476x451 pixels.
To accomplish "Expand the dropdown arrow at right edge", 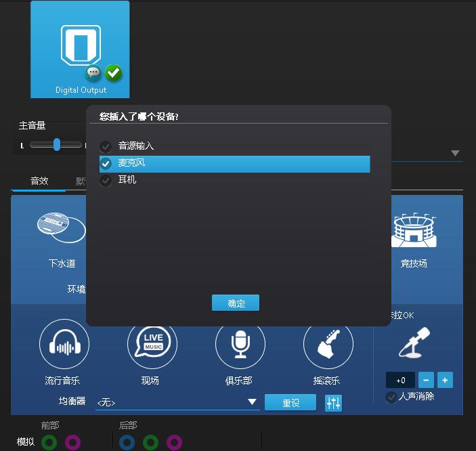I will [x=455, y=153].
